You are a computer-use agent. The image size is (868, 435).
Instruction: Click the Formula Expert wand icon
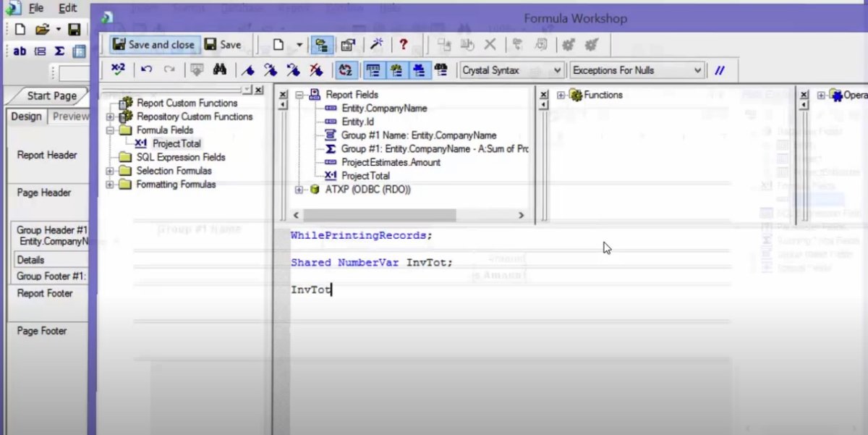click(376, 45)
